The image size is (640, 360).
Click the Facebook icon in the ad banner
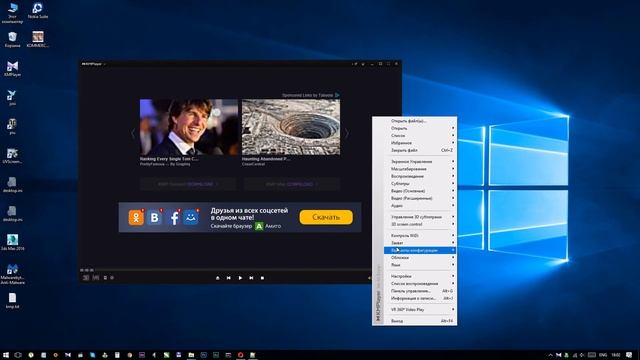[x=173, y=217]
